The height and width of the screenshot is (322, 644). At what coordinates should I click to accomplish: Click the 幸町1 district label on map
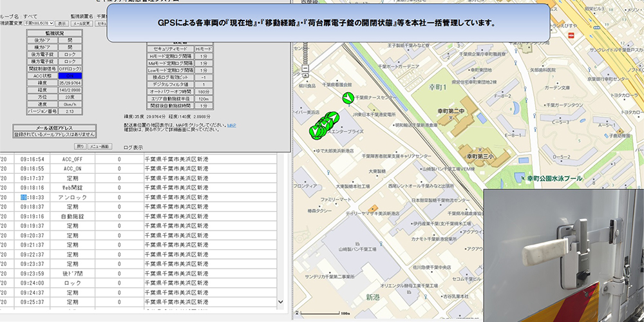[437, 88]
